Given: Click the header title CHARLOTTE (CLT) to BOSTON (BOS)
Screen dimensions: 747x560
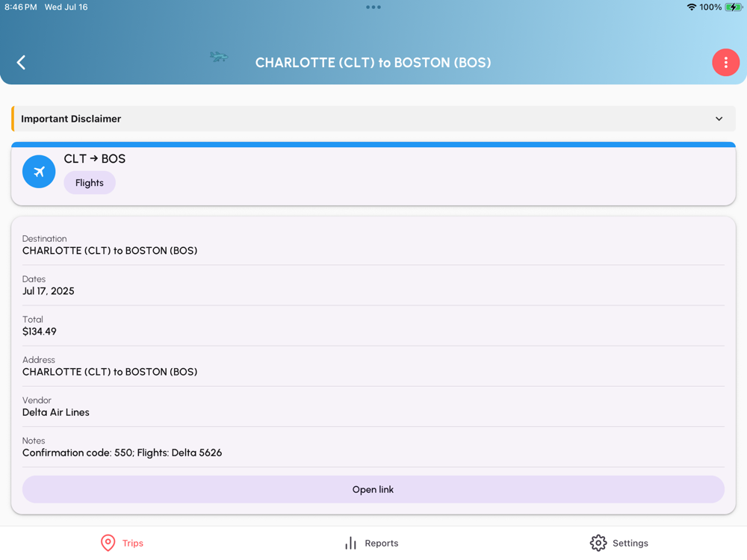Looking at the screenshot, I should [373, 63].
